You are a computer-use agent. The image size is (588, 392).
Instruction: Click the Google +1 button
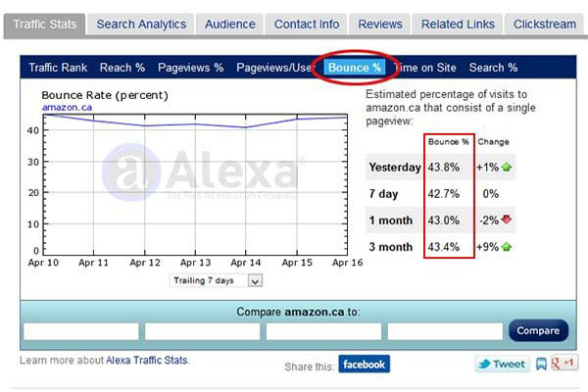click(x=564, y=364)
